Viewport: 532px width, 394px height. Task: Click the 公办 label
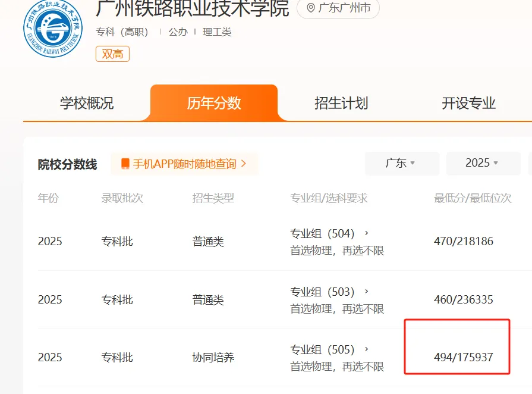coord(178,32)
